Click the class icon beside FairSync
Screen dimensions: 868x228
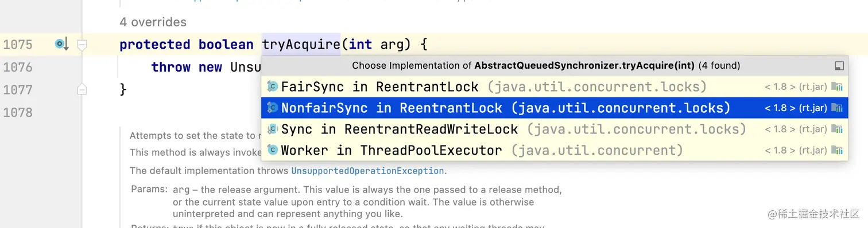tap(273, 87)
